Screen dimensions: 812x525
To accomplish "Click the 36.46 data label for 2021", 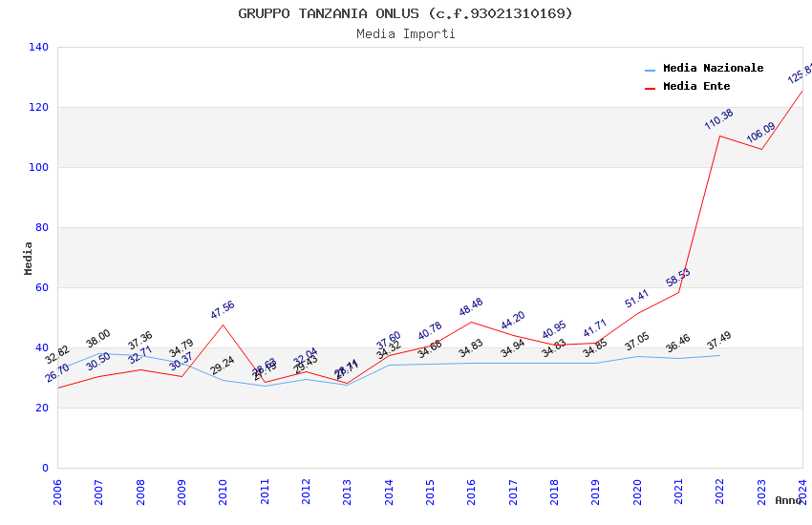I will (x=678, y=344).
